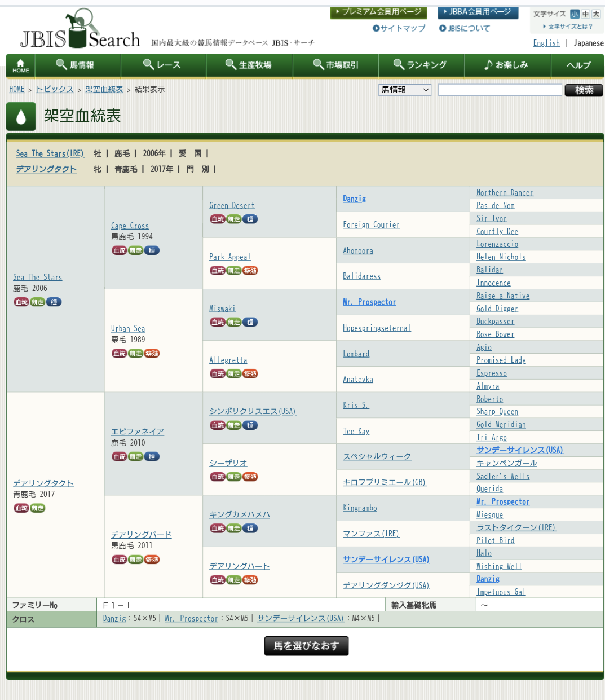The image size is (605, 700).
Task: Click the 検索 search button
Action: pyautogui.click(x=584, y=90)
